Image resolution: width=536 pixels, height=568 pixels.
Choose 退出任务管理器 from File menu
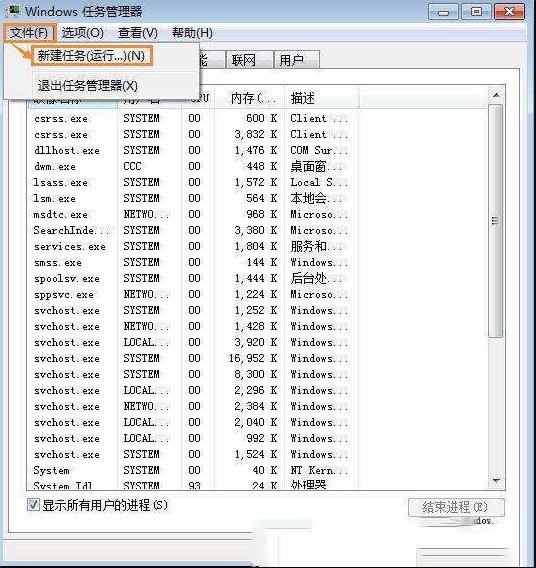click(88, 86)
